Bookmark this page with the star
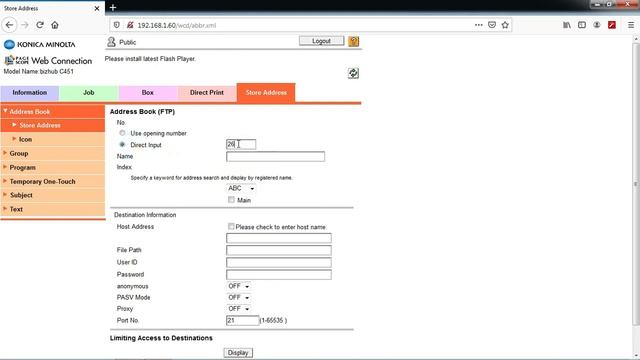This screenshot has width=640, height=360. coord(505,25)
